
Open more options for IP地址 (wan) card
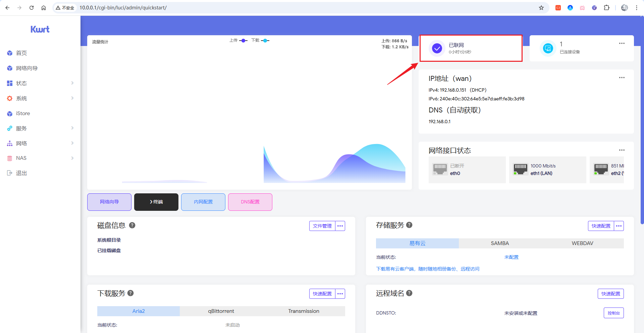coord(622,78)
